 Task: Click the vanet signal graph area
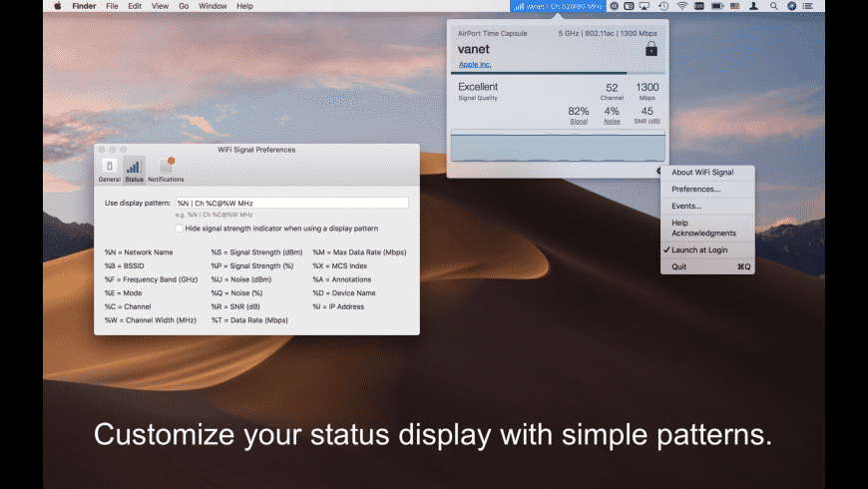[x=558, y=146]
